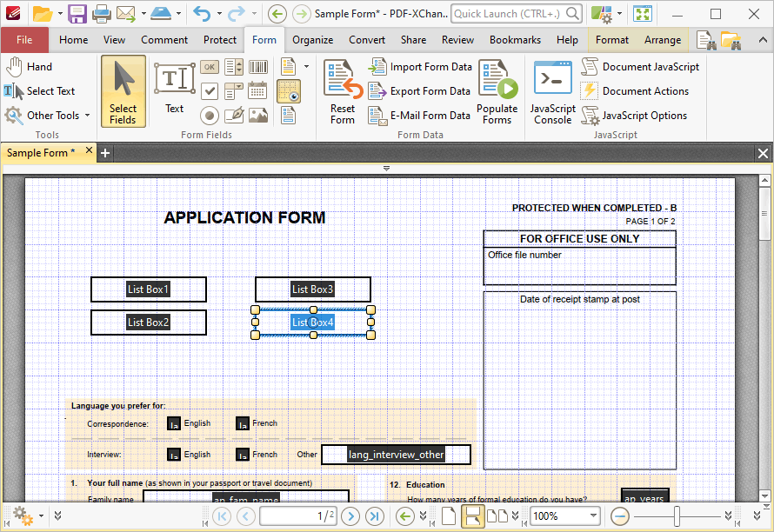Close the Sample Form tab
The height and width of the screenshot is (532, 774).
click(x=89, y=150)
